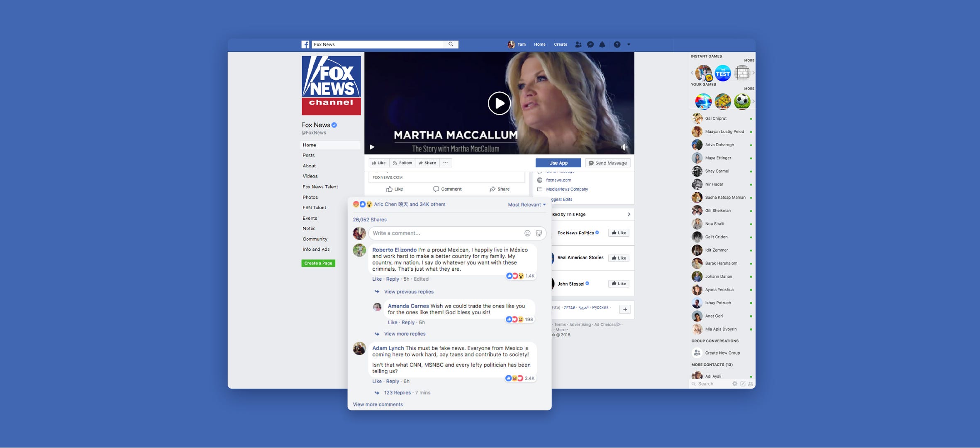Select Photos in the page sidebar
This screenshot has height=448, width=980.
[310, 197]
